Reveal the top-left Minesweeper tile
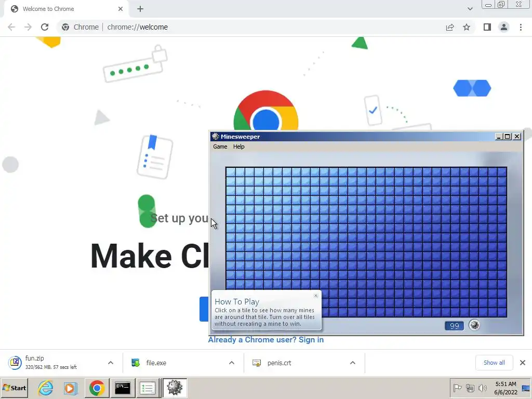The width and height of the screenshot is (532, 399). (231, 172)
